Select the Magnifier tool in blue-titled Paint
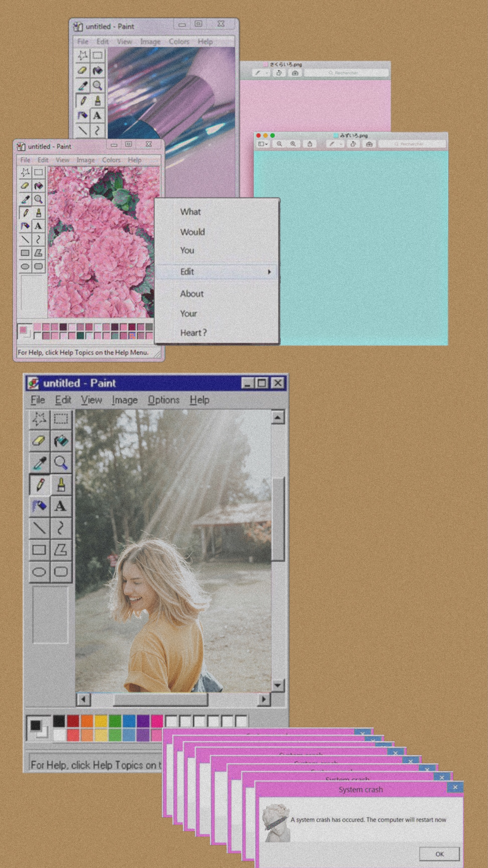Viewport: 488px width, 868px height. [x=61, y=463]
